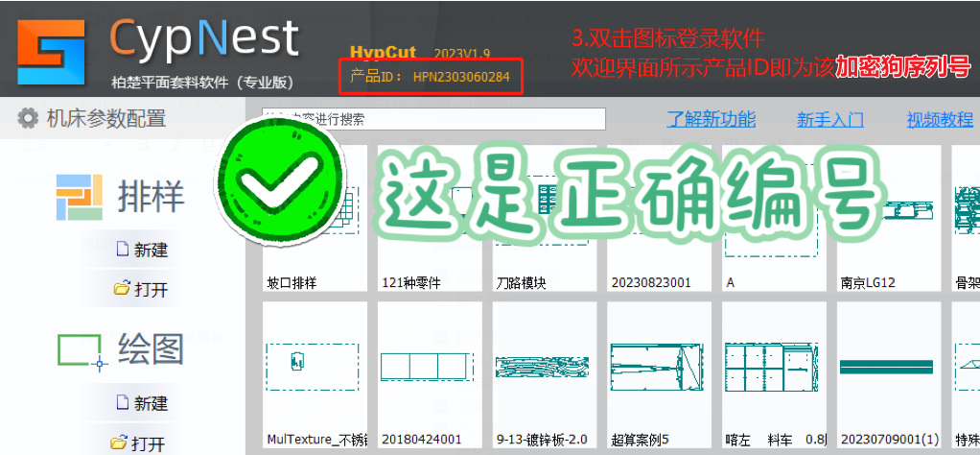Click the new-document icon under 绘图
Screen dimensions: 980x455
click(x=123, y=402)
